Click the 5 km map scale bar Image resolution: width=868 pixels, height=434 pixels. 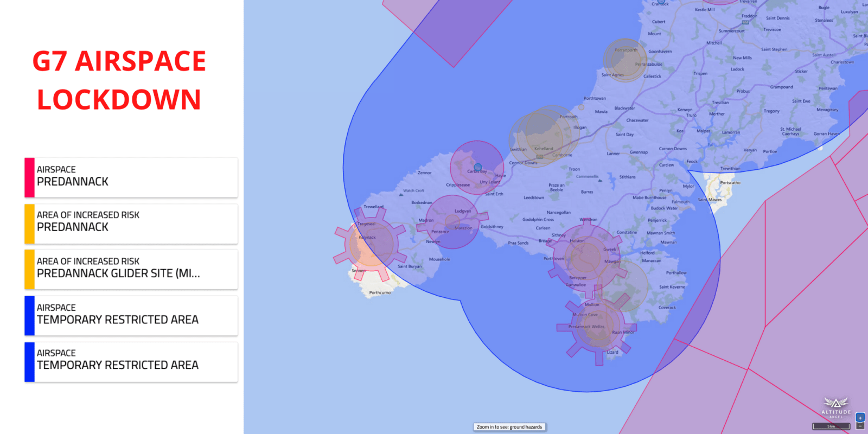click(831, 426)
